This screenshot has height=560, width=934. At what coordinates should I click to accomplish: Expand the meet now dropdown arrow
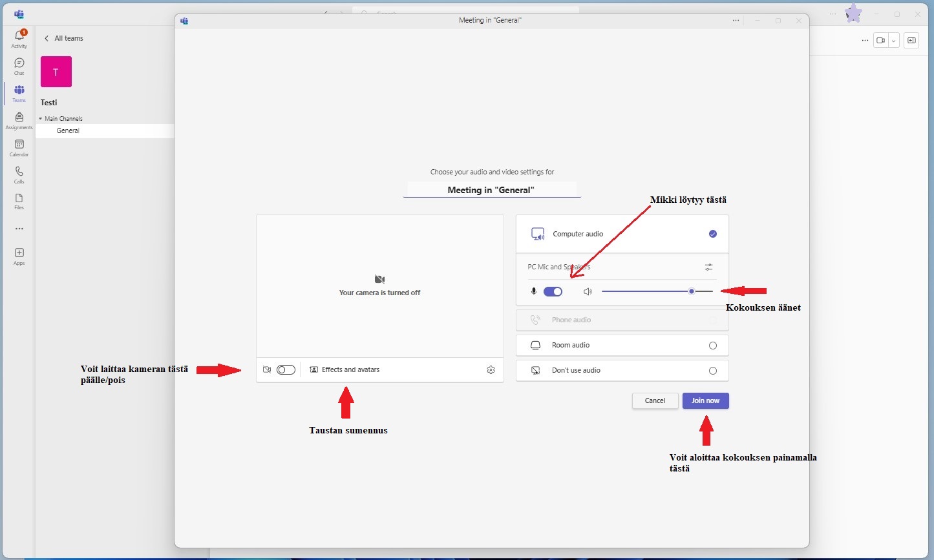[893, 41]
